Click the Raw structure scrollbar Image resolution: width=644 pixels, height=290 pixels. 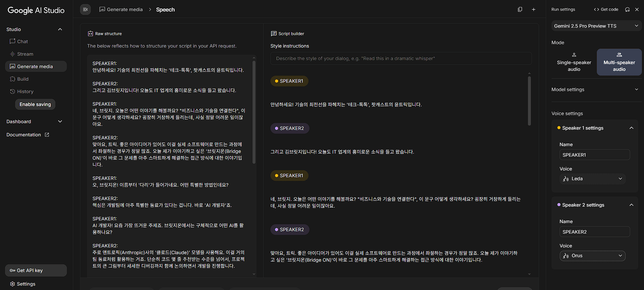pyautogui.click(x=254, y=112)
